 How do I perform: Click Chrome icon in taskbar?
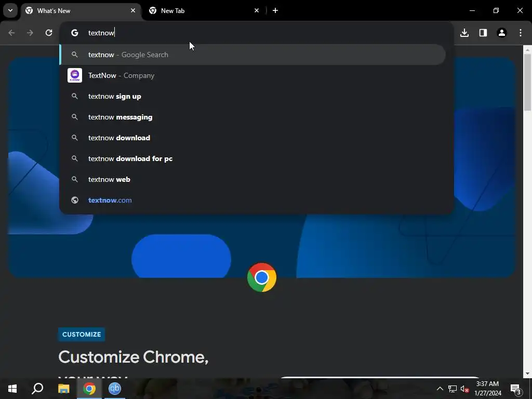(89, 389)
